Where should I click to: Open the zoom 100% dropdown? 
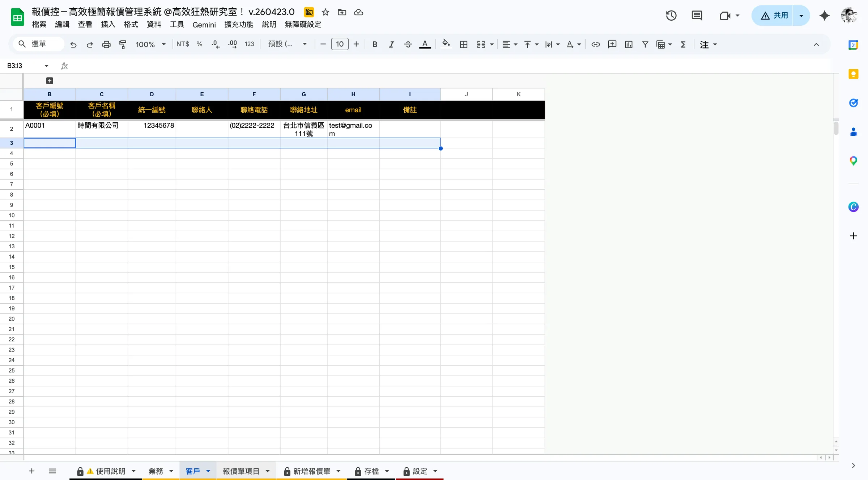click(150, 44)
